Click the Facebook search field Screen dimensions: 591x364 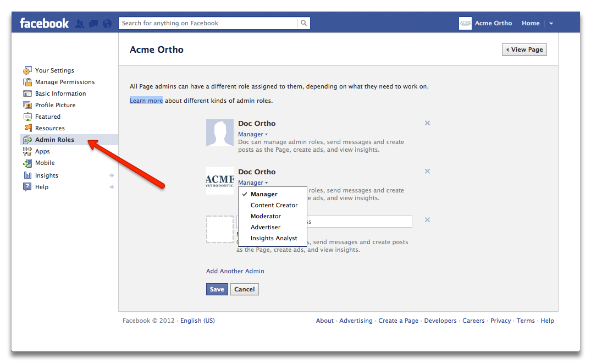[208, 23]
